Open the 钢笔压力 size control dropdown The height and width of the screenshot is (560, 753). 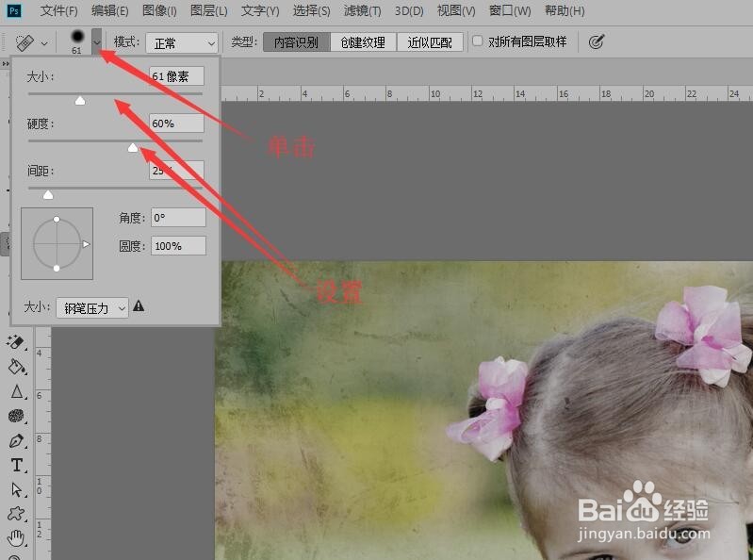[92, 308]
